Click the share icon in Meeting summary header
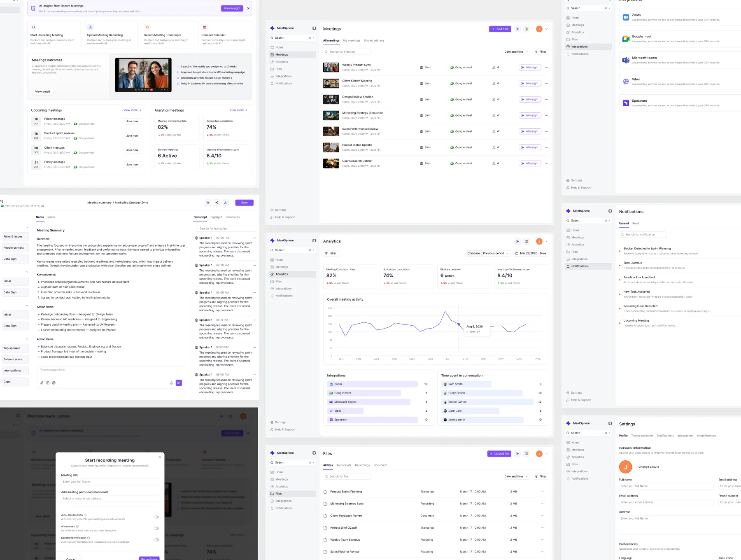The width and height of the screenshot is (741, 560). coord(217,203)
